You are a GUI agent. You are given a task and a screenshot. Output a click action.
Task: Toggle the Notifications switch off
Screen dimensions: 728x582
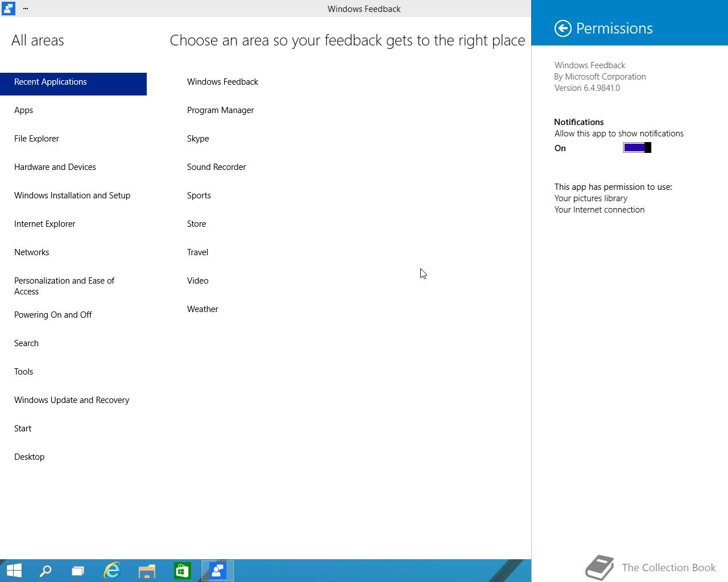pos(637,148)
